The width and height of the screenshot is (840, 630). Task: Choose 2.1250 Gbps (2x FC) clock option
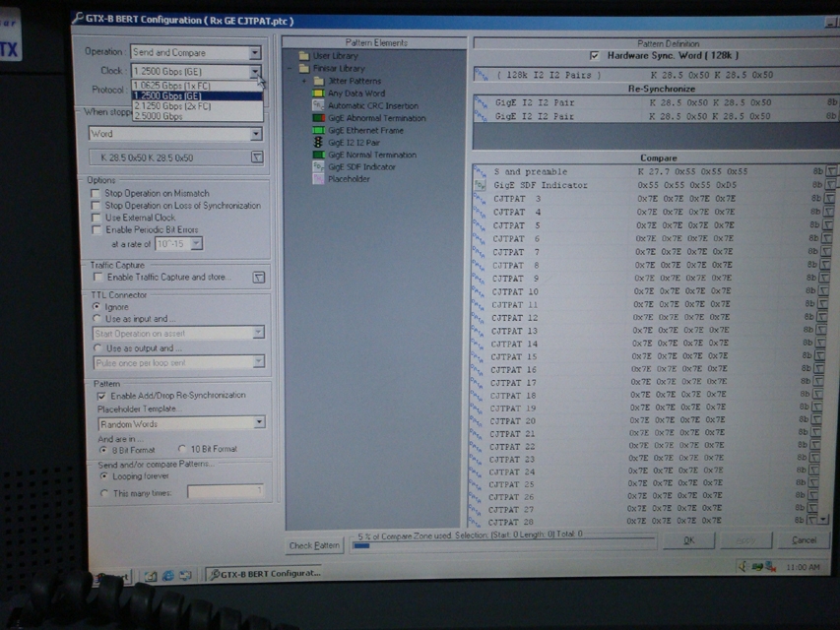[x=197, y=106]
